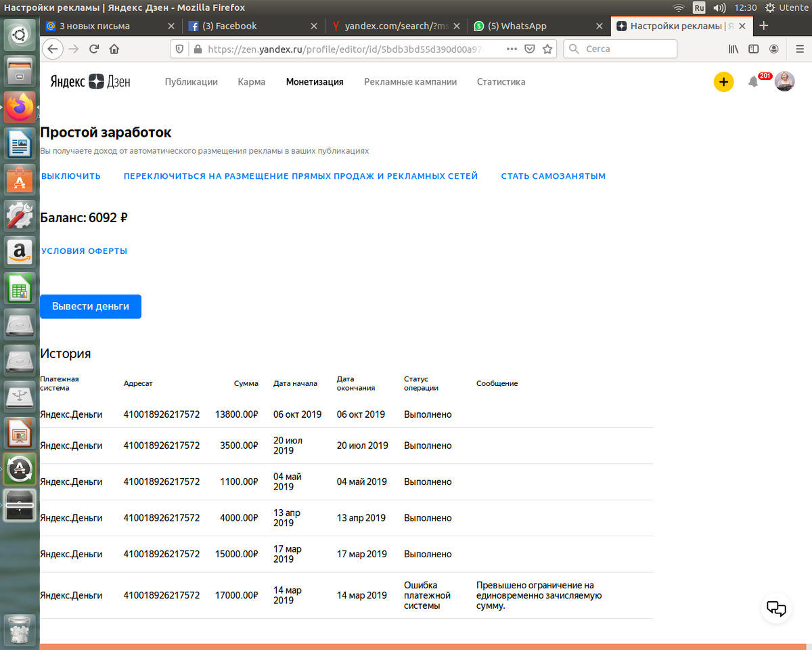Go to Рекламные кампании
Viewport: 812px width, 650px height.
410,82
